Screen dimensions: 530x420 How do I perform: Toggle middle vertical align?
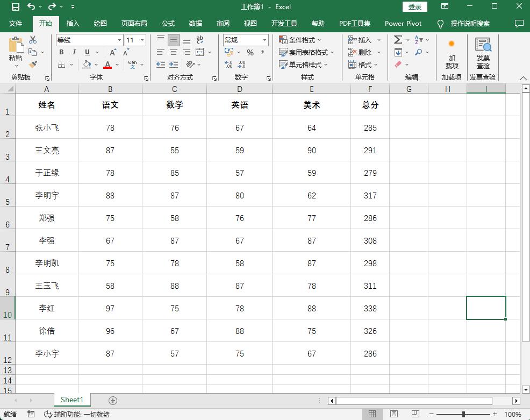point(174,40)
